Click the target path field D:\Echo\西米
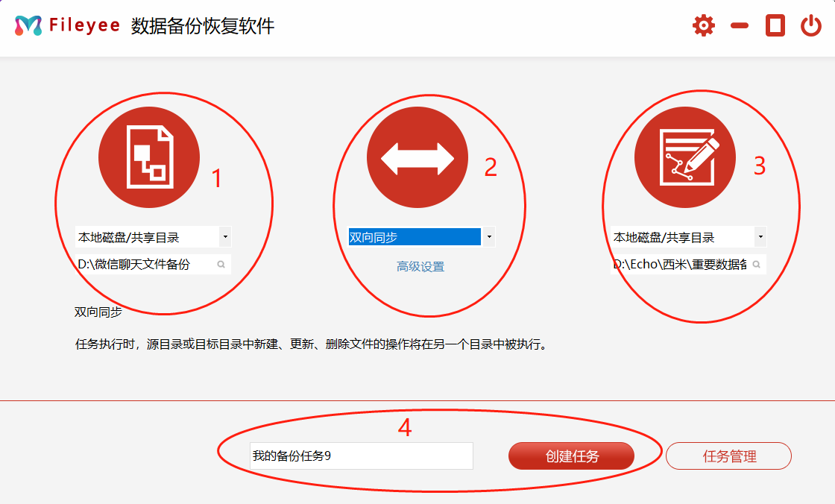Image resolution: width=835 pixels, height=504 pixels. point(678,264)
